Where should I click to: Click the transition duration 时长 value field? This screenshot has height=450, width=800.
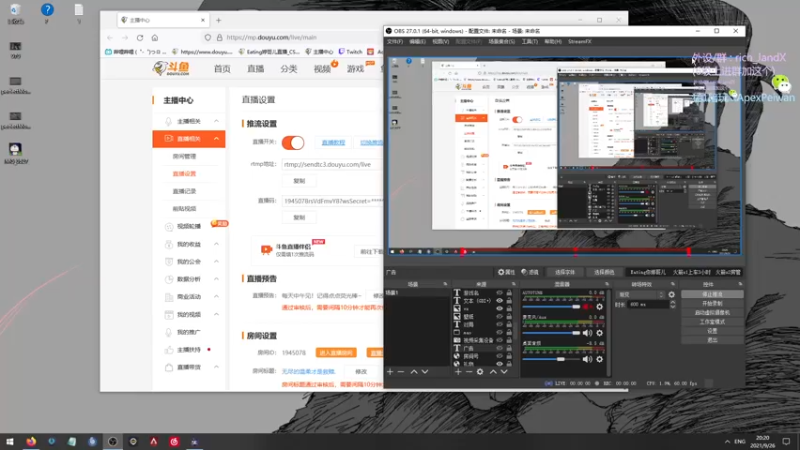coord(647,305)
